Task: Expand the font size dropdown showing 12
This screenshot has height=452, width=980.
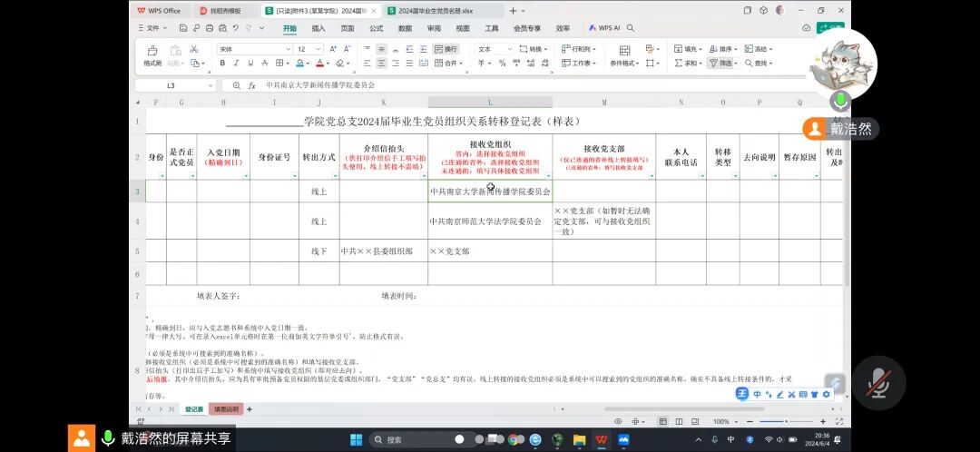Action: coord(318,49)
